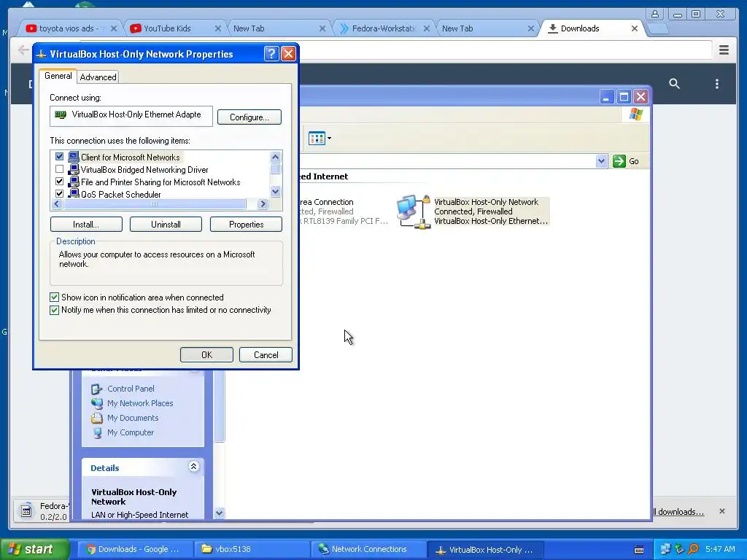747x560 pixels.
Task: Click the network adapter card icon beside VirtualBox Host-Only Ethernet Adapter
Action: point(61,114)
